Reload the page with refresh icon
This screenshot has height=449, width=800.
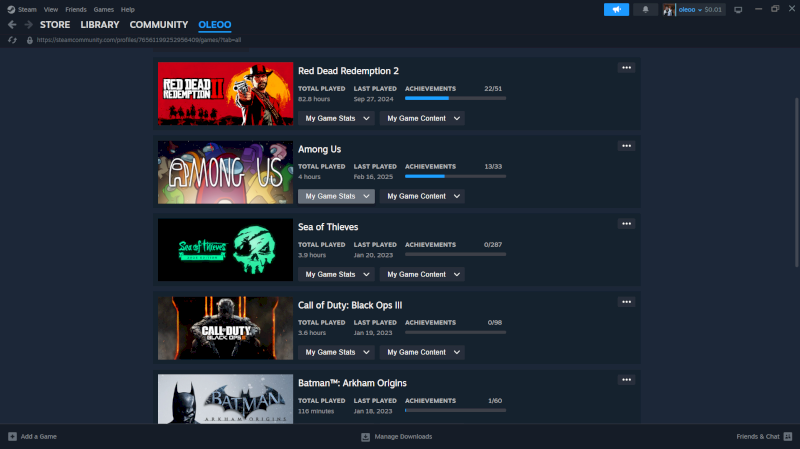click(12, 40)
